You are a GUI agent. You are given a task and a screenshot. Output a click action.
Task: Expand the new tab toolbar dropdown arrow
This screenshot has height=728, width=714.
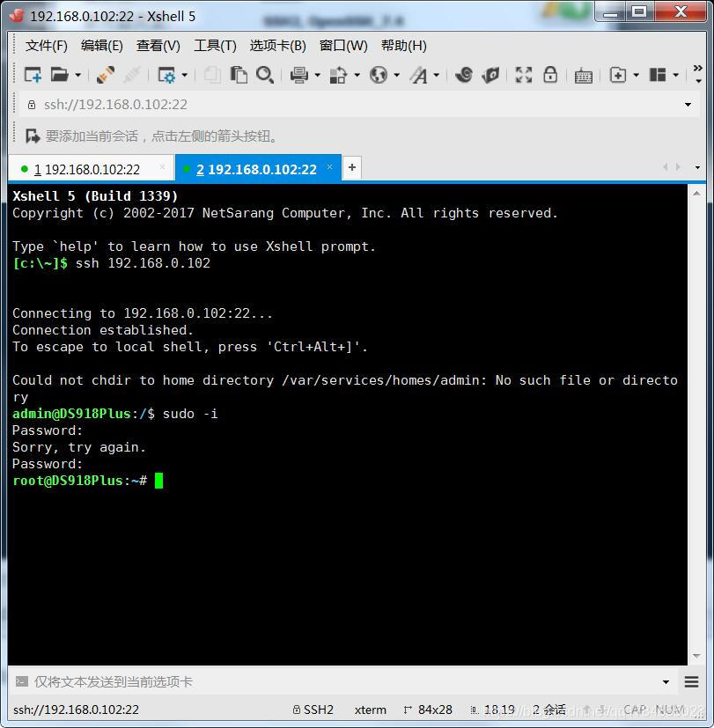pos(636,75)
